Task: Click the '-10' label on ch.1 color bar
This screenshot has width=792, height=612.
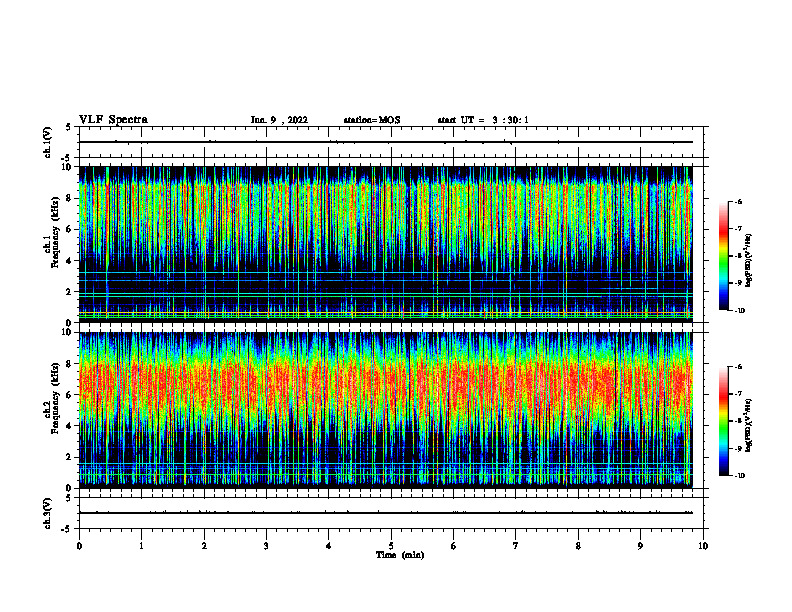Action: (739, 311)
